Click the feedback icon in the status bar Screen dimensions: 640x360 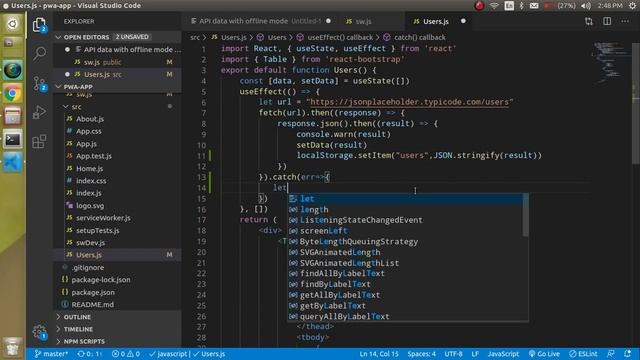pyautogui.click(x=611, y=354)
